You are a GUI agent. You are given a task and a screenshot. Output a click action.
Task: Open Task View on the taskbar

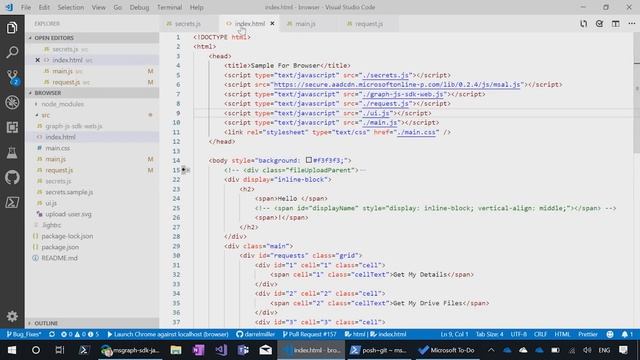pyautogui.click(x=60, y=350)
